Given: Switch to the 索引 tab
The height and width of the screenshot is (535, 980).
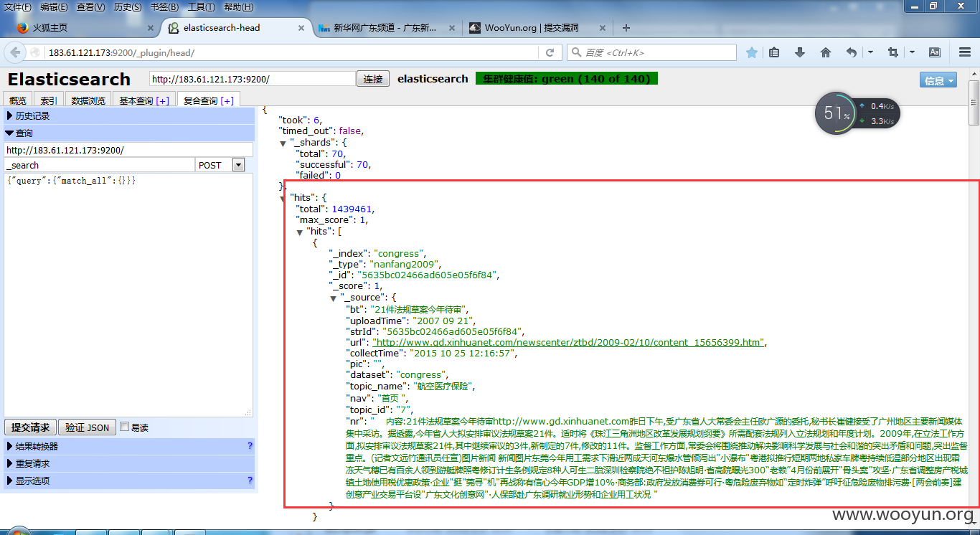Looking at the screenshot, I should tap(49, 100).
